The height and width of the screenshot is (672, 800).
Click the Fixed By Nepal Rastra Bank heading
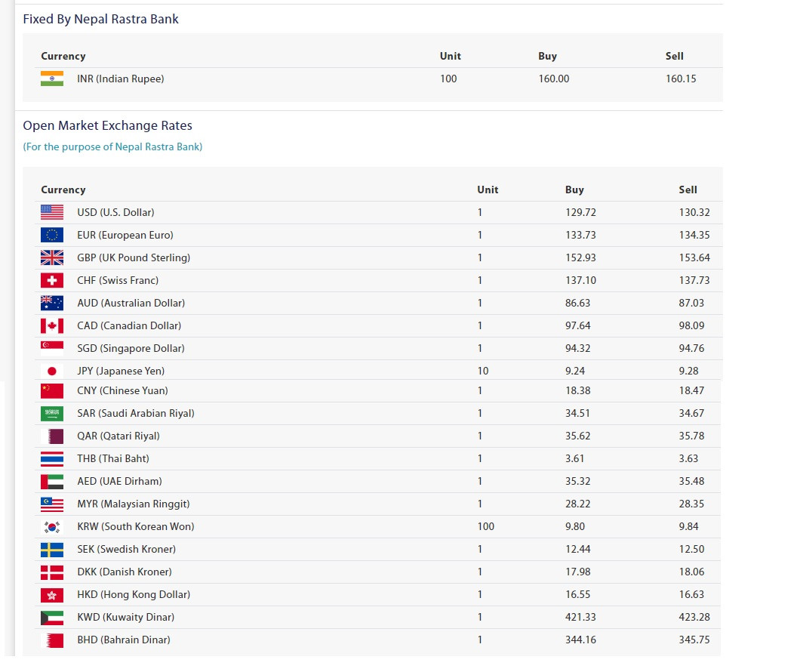(100, 20)
